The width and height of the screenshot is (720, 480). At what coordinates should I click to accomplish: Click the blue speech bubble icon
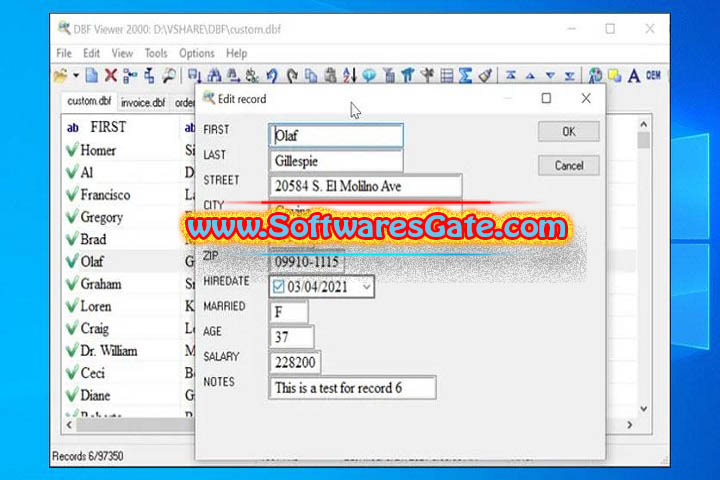click(369, 75)
